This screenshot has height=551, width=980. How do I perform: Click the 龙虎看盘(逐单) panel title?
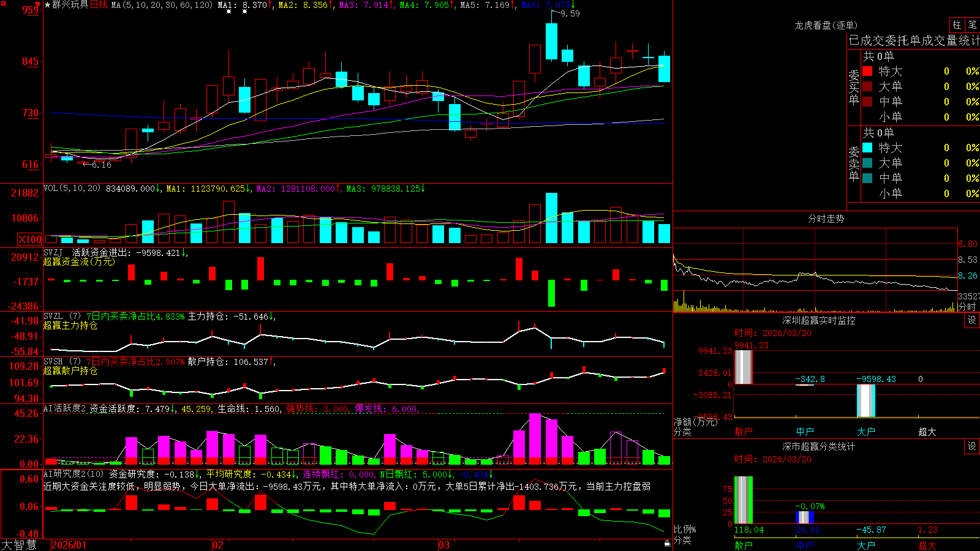click(x=826, y=25)
